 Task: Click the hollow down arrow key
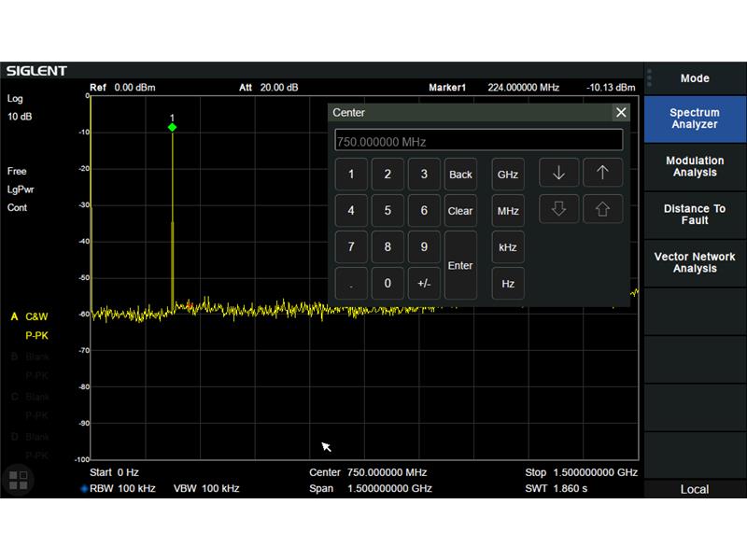coord(558,209)
